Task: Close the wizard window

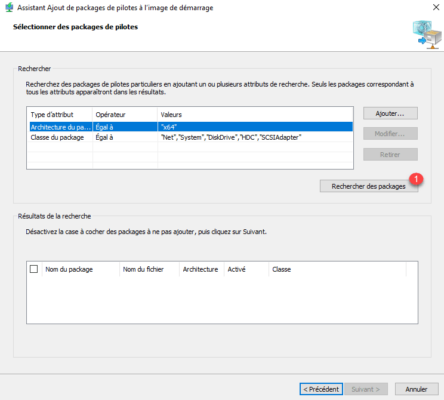Action: [x=436, y=7]
